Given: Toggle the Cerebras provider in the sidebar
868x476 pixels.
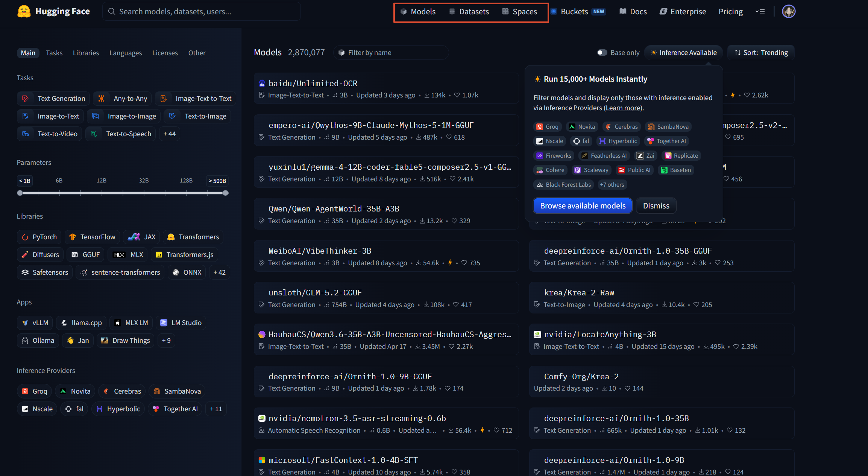Looking at the screenshot, I should point(122,391).
